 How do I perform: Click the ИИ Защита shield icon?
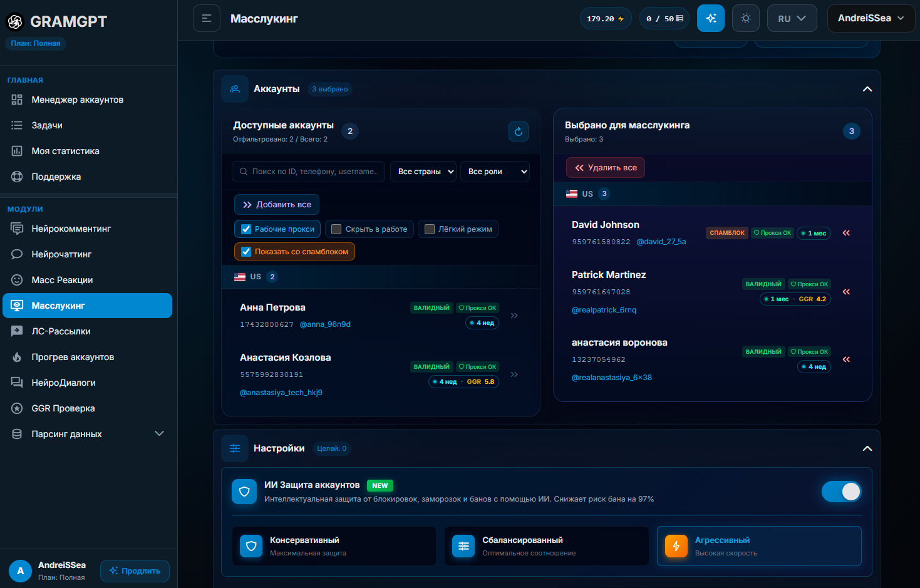coord(244,492)
